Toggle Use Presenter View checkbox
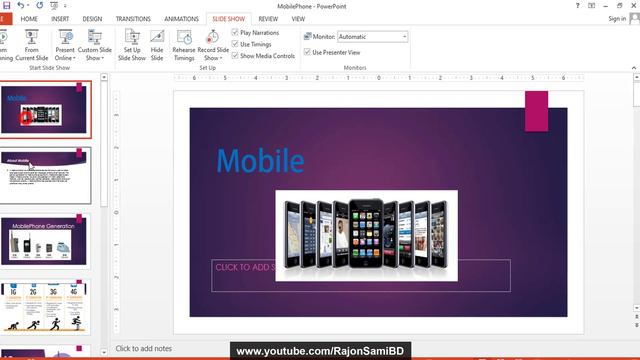640x360 pixels. point(307,52)
